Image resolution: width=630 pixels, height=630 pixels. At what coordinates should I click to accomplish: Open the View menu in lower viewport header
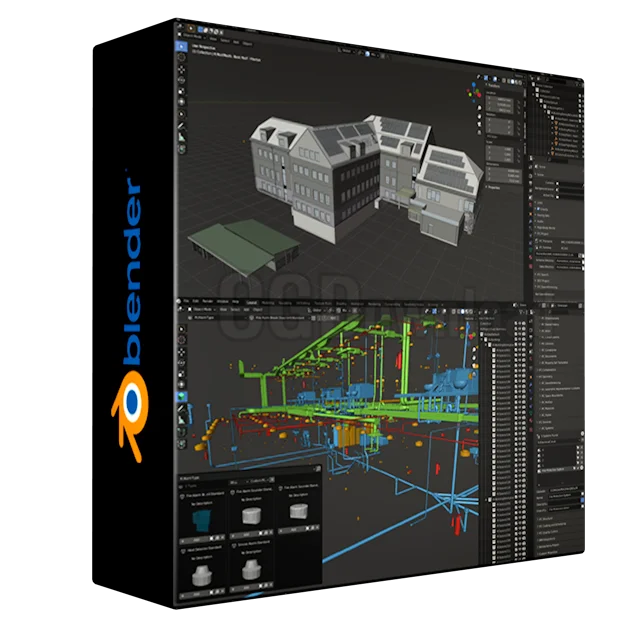223,309
